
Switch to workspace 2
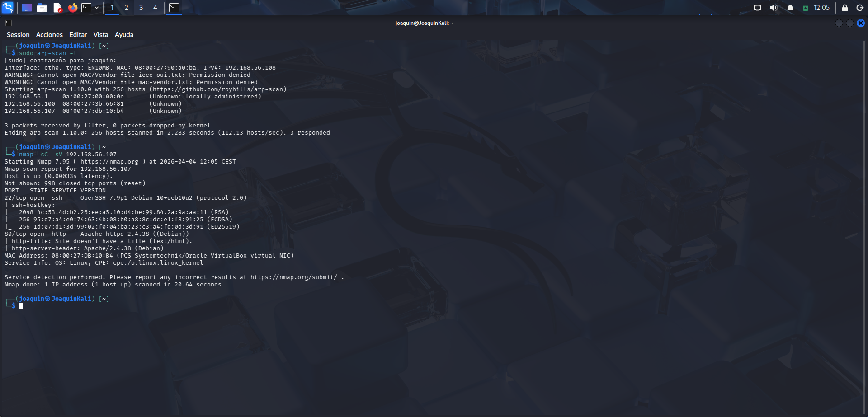(126, 8)
